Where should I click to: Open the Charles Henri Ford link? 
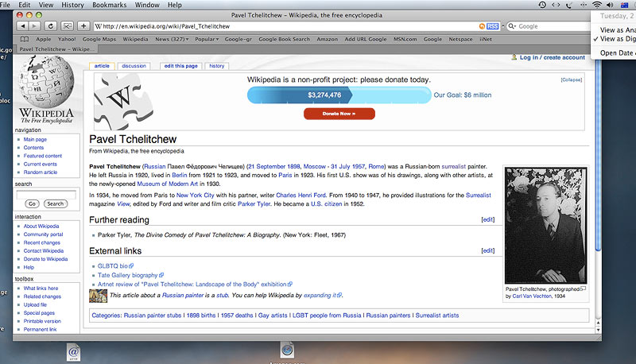pyautogui.click(x=301, y=195)
